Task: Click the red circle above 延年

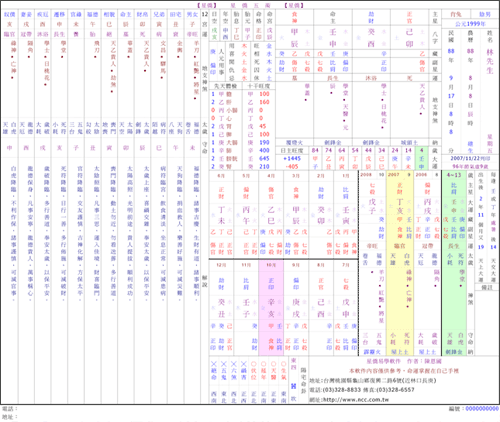Action: click(264, 364)
